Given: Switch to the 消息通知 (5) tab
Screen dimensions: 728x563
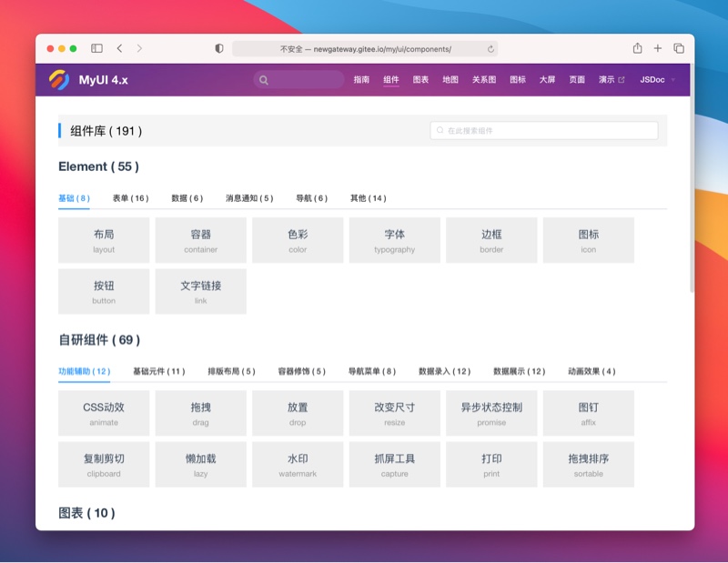Looking at the screenshot, I should tap(249, 198).
